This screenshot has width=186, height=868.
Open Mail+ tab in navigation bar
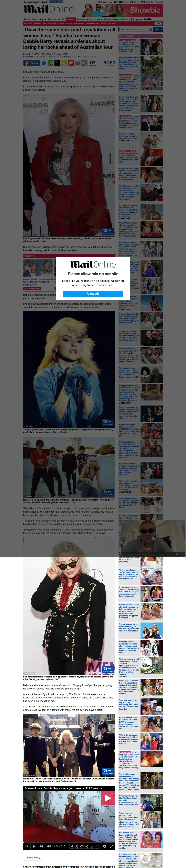tap(148, 19)
